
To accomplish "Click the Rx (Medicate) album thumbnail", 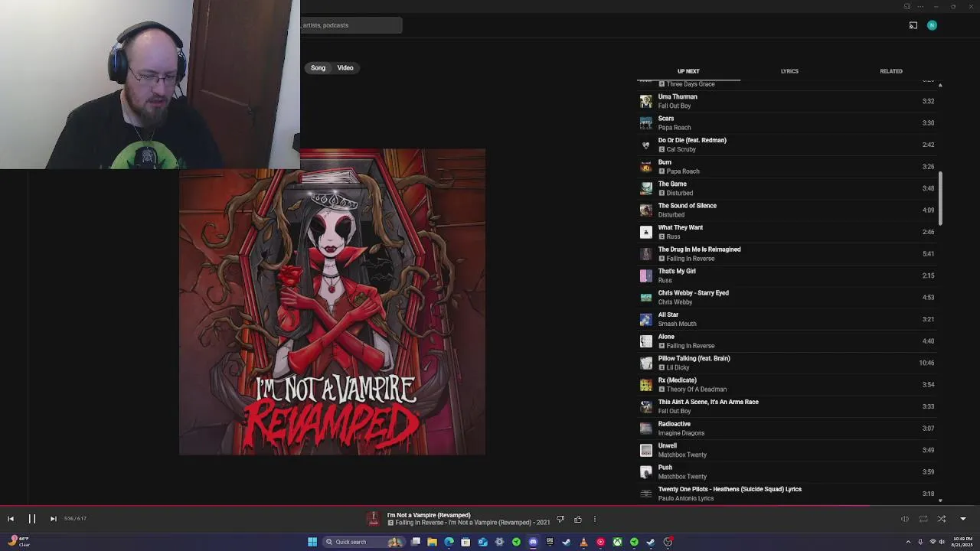I will pos(646,385).
